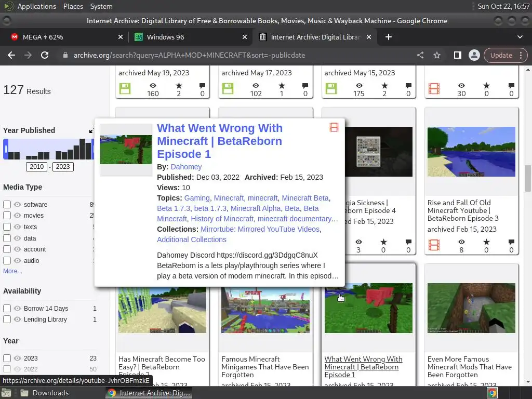Screen dimensions: 532x399
Task: Hide software results with eye toggle
Action: (17, 204)
